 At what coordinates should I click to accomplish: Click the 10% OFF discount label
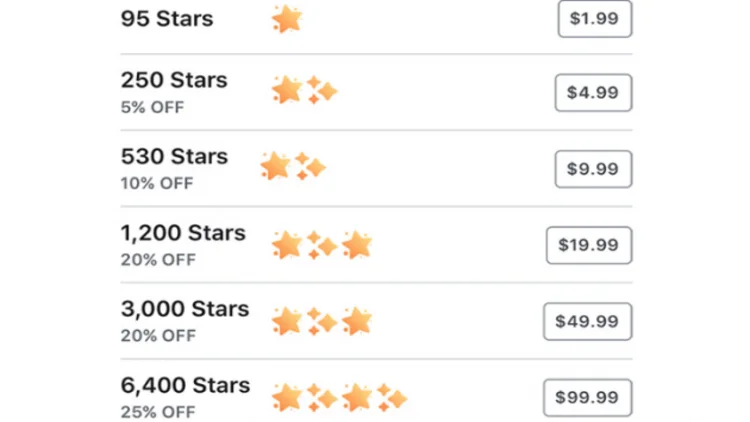[157, 183]
